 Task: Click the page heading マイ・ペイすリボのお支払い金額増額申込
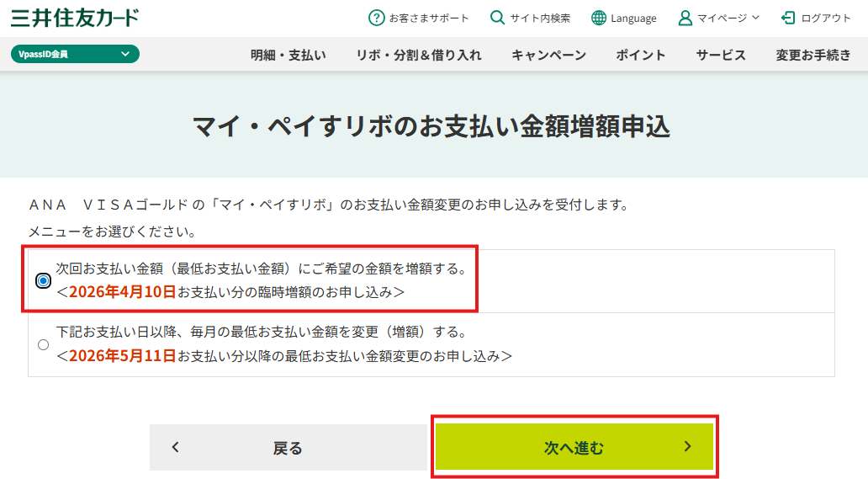click(x=431, y=126)
